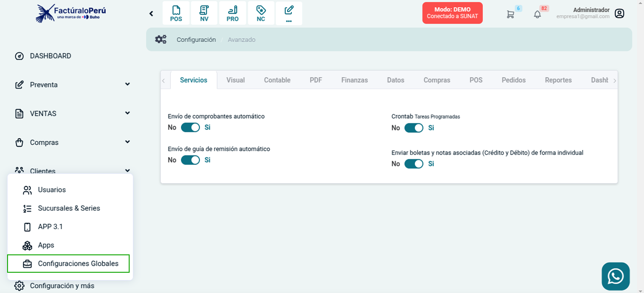Screen dimensions: 644x293
Task: Click the NV nota de venta icon
Action: click(x=204, y=13)
